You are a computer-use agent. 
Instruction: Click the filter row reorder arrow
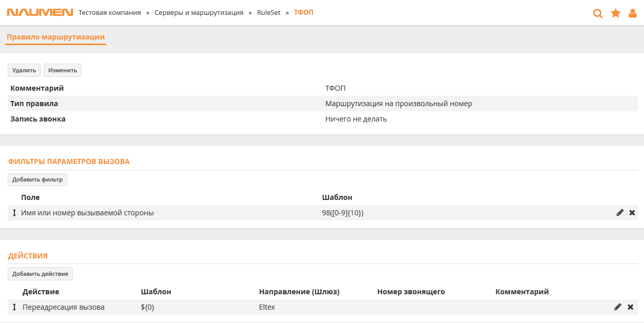point(14,213)
